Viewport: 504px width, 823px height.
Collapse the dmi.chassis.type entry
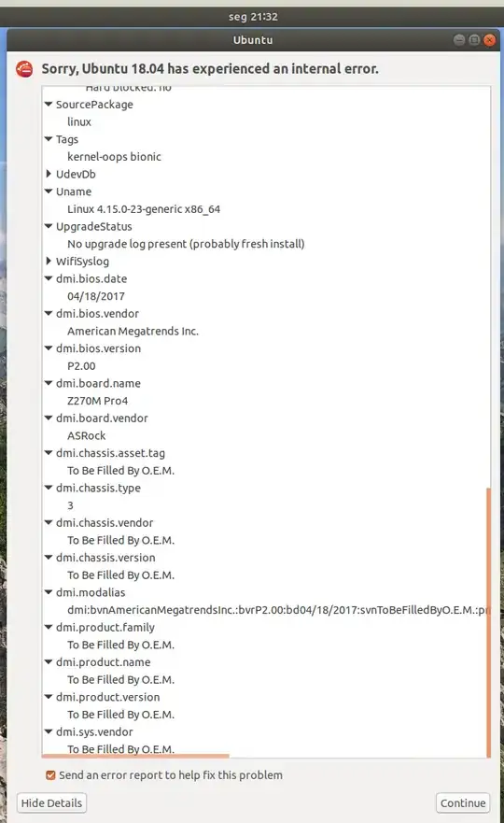pos(49,488)
